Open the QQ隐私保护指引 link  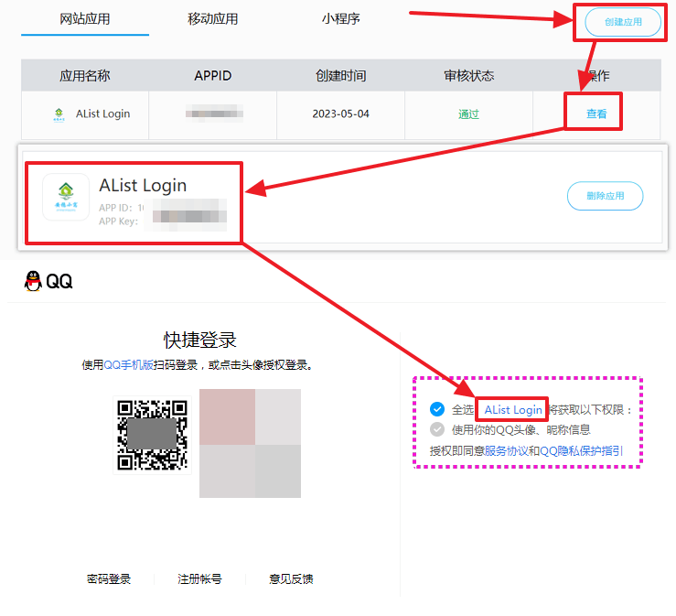click(x=581, y=450)
